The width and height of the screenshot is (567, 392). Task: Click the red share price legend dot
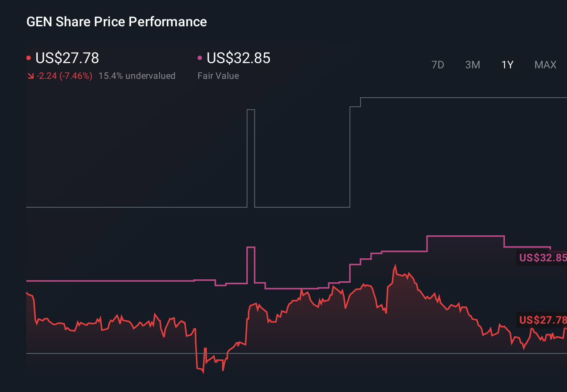point(29,57)
